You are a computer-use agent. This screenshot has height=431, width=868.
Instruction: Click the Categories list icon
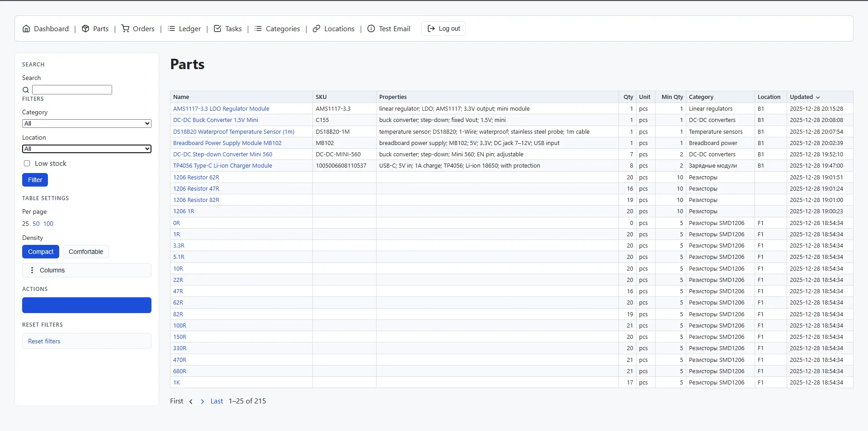(258, 28)
